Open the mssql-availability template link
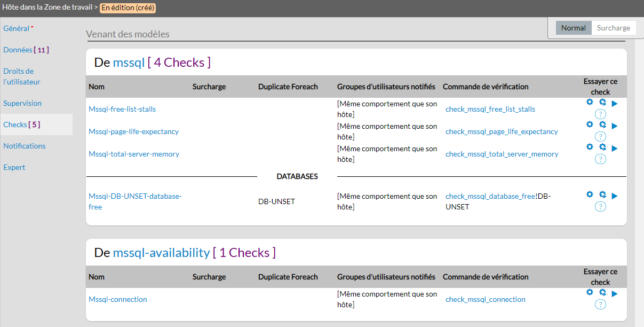Viewport: 644px width, 327px height. tap(161, 253)
